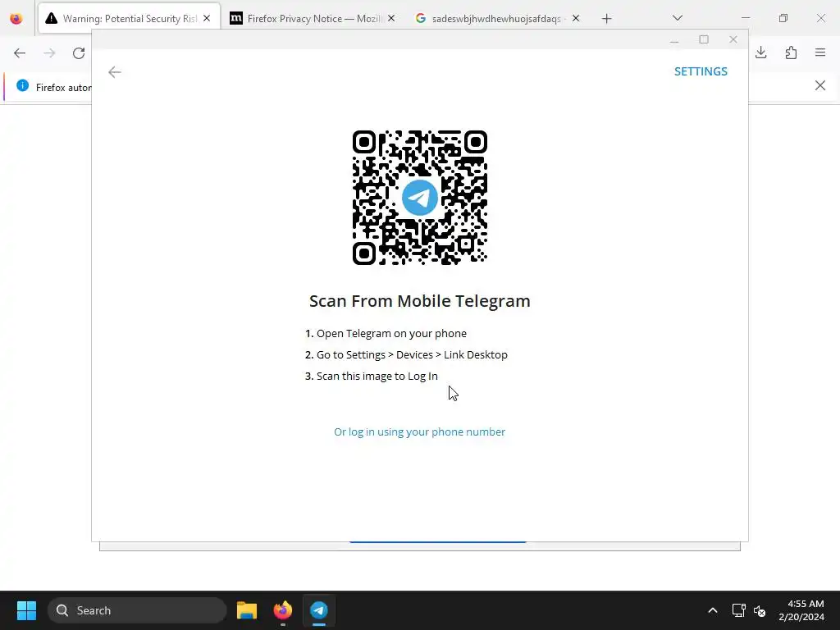Restore down the Firefox window
Image resolution: width=840 pixels, height=630 pixels.
click(783, 18)
